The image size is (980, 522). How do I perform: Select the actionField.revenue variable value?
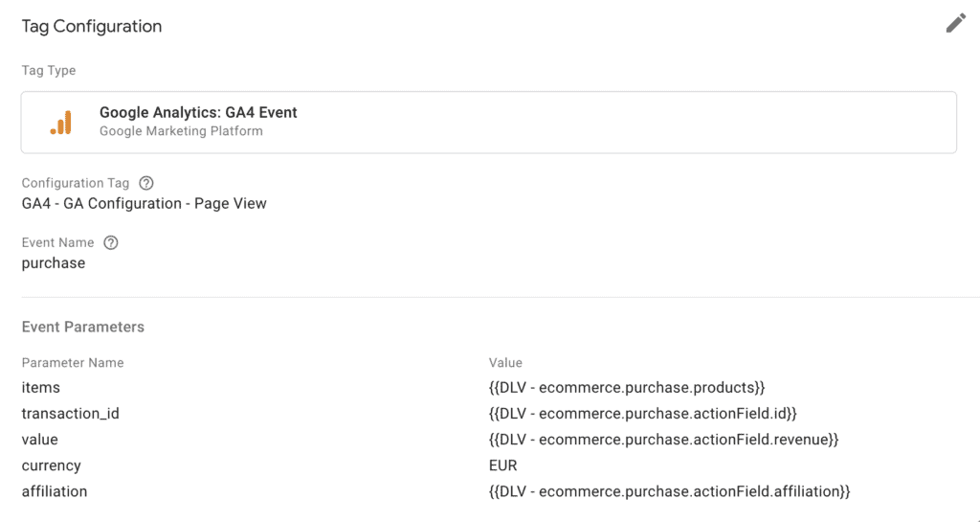click(663, 440)
